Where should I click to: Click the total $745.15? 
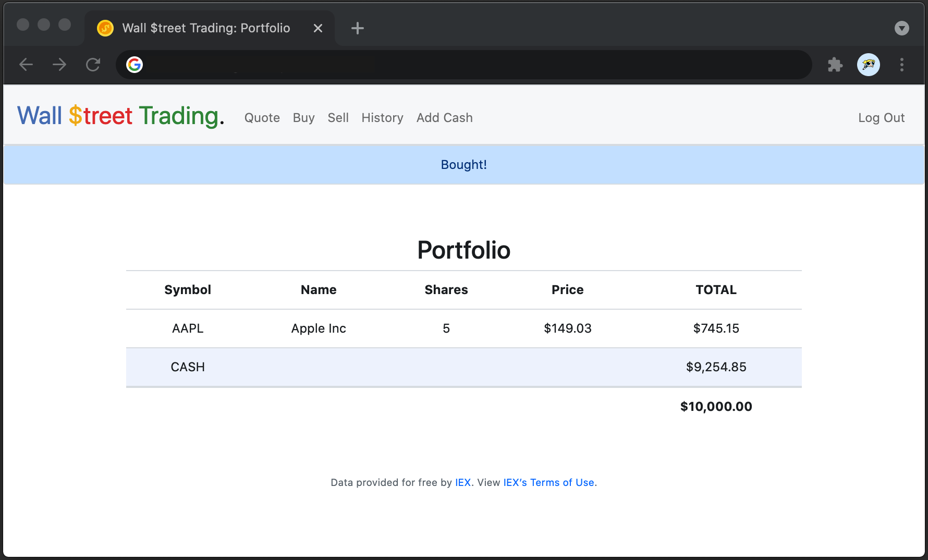716,328
